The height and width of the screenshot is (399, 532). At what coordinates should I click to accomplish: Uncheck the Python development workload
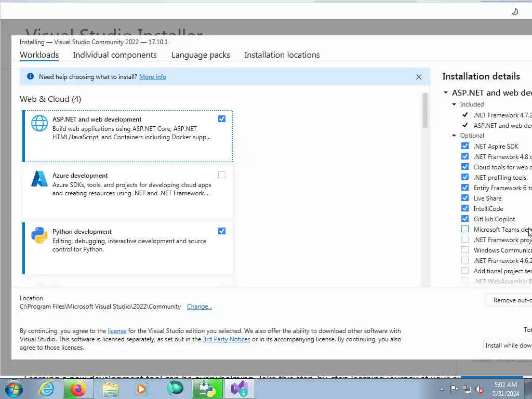(221, 231)
